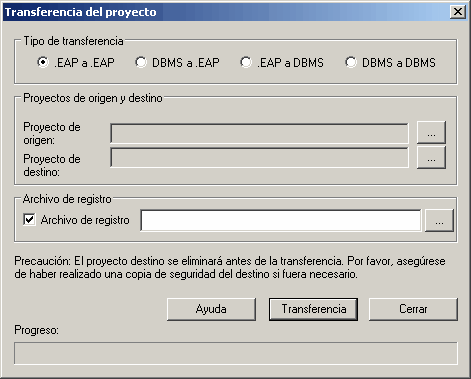The height and width of the screenshot is (379, 471).
Task: Click the Cerrar button
Action: point(413,309)
